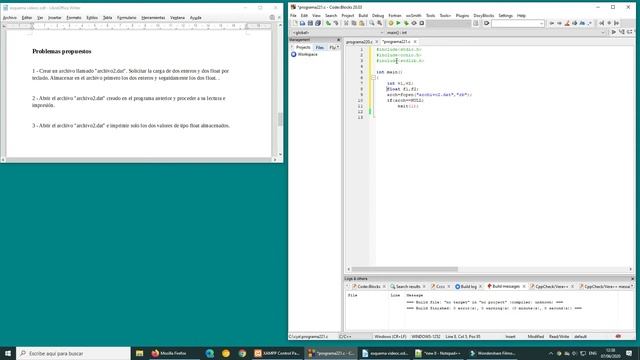Open Formato menu in LibreOffice Writer
This screenshot has width=640, height=360.
(74, 18)
